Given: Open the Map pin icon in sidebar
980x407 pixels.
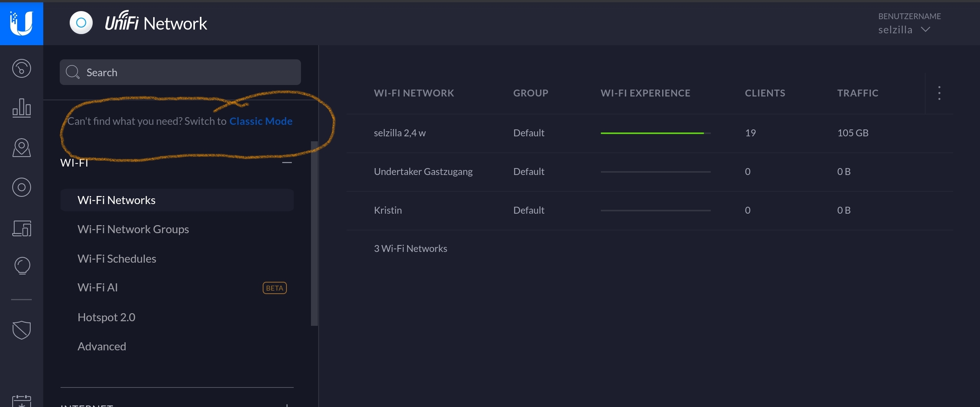Looking at the screenshot, I should [21, 148].
